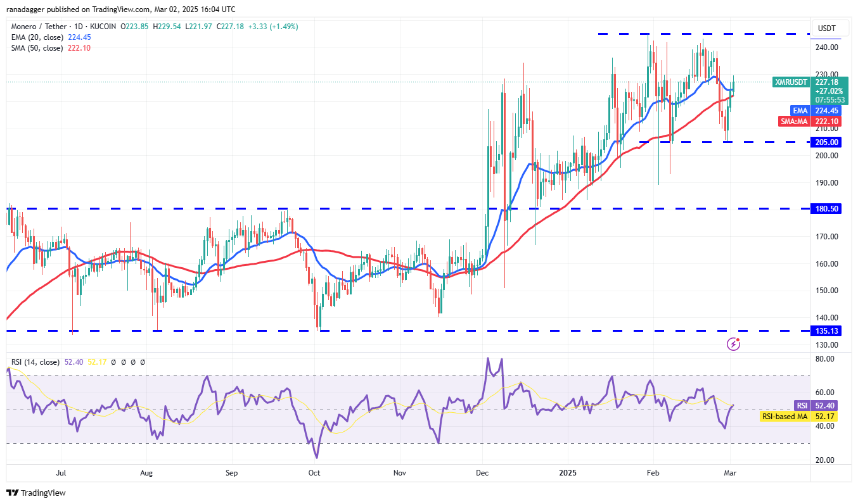Click the 180.50 support level price label
This screenshot has width=858, height=504.
coord(824,208)
